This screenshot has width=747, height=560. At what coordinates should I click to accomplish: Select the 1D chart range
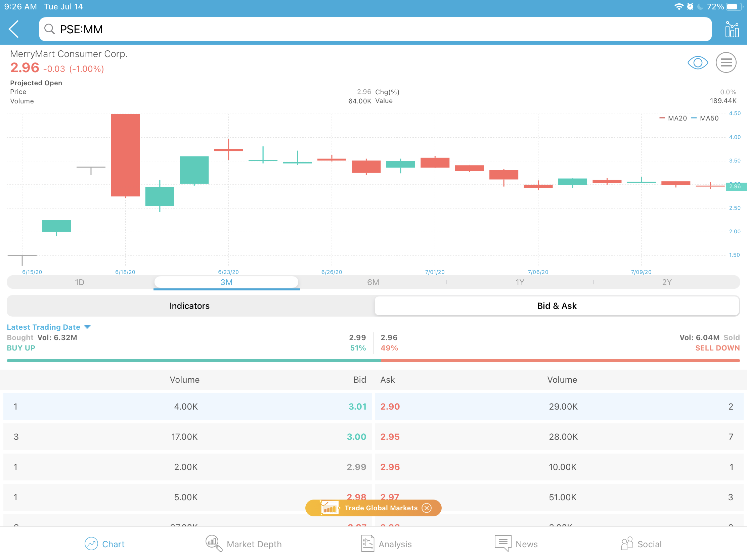(80, 283)
